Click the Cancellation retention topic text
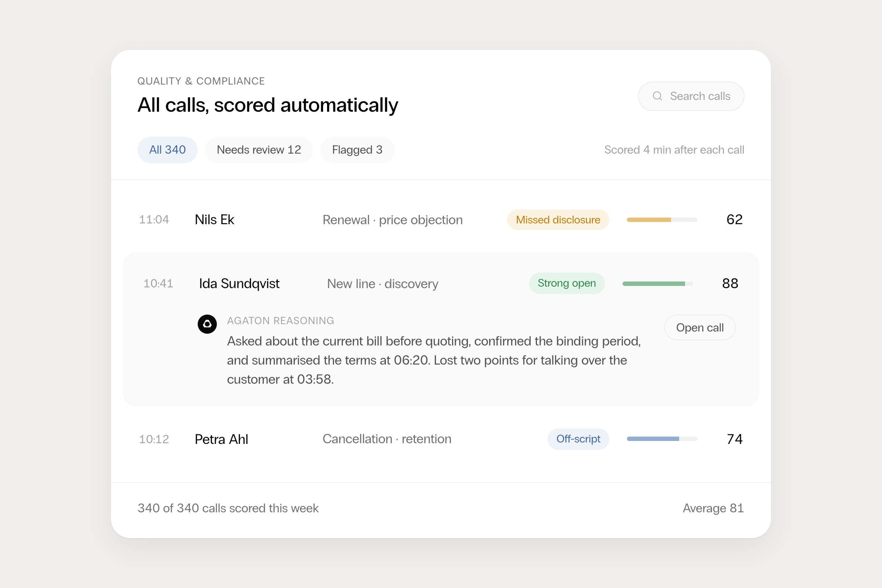The width and height of the screenshot is (882, 588). (387, 439)
